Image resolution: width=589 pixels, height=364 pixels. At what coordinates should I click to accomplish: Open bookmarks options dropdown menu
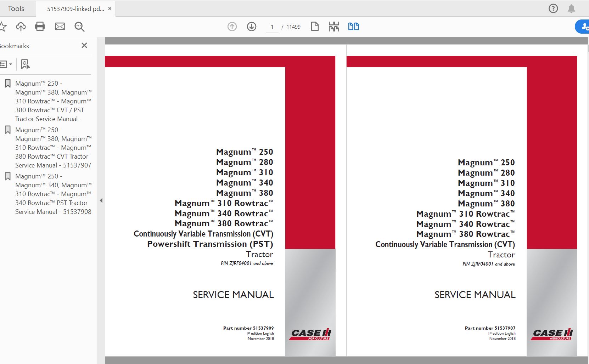pyautogui.click(x=6, y=64)
